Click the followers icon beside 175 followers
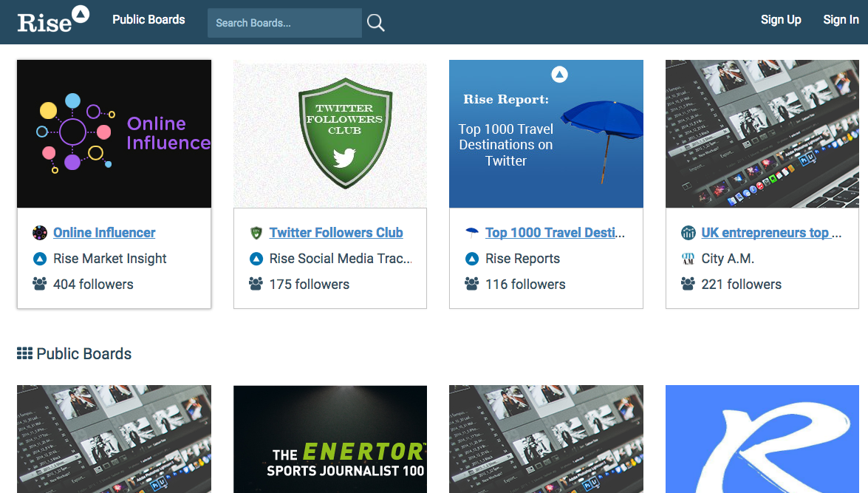868x493 pixels. (256, 284)
